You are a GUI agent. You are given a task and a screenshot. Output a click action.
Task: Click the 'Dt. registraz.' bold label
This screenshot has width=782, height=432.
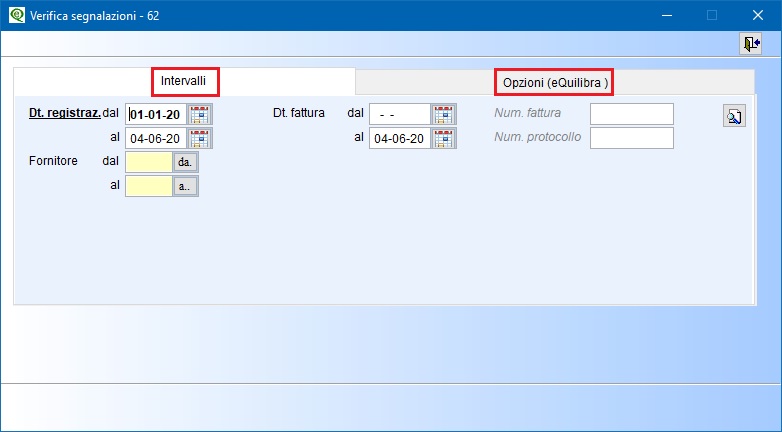(65, 113)
